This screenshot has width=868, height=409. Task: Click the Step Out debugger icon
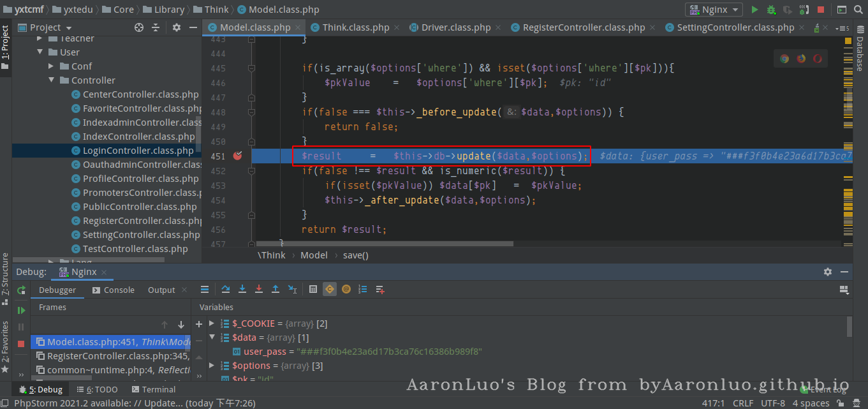pos(276,289)
